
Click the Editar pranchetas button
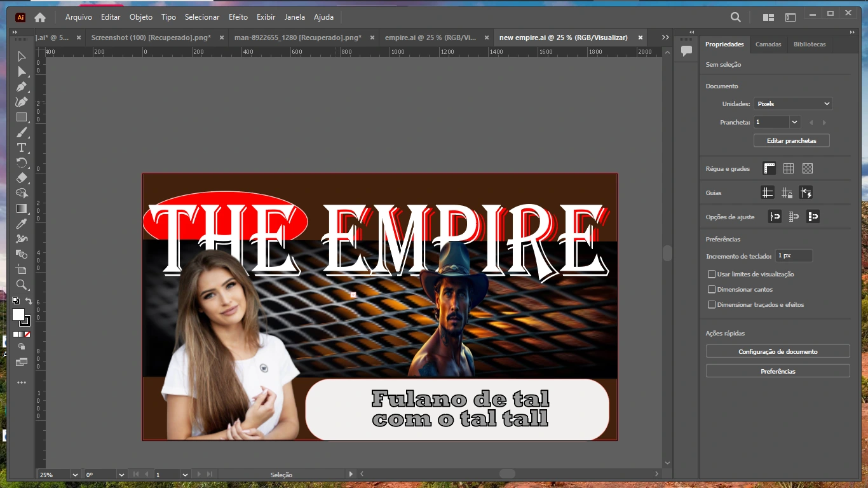pos(791,140)
